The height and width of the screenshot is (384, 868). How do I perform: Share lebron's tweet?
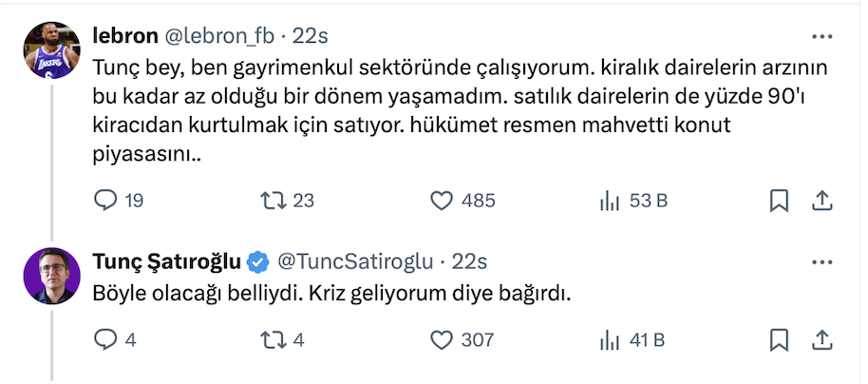822,201
